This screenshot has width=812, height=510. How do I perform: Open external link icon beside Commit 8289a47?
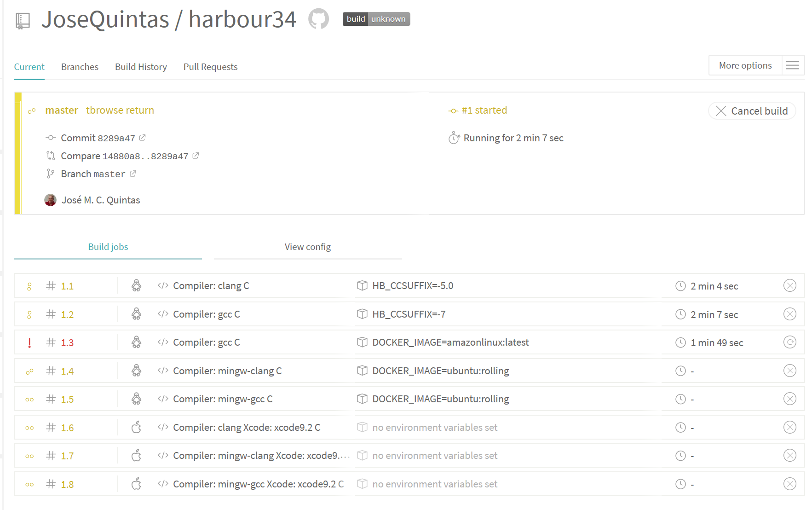tap(143, 138)
